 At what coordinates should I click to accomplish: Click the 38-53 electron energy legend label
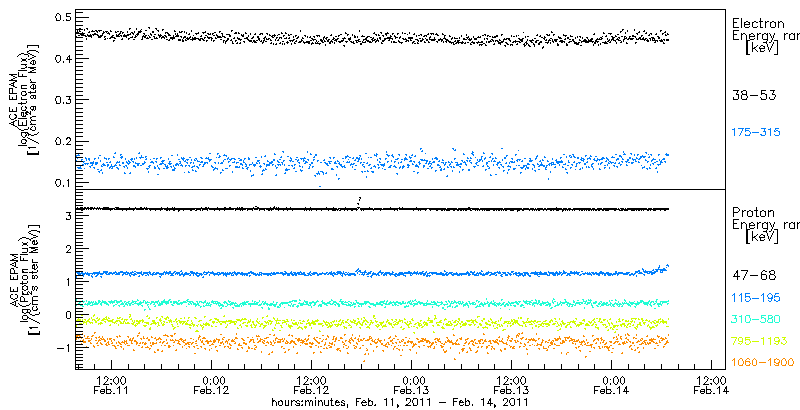pos(754,95)
